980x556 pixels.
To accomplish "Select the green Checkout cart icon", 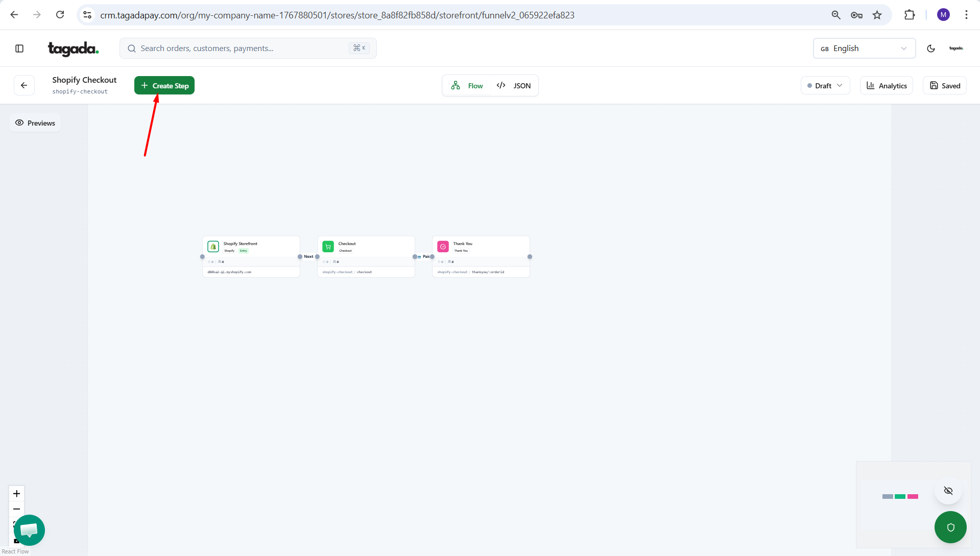I will 328,247.
